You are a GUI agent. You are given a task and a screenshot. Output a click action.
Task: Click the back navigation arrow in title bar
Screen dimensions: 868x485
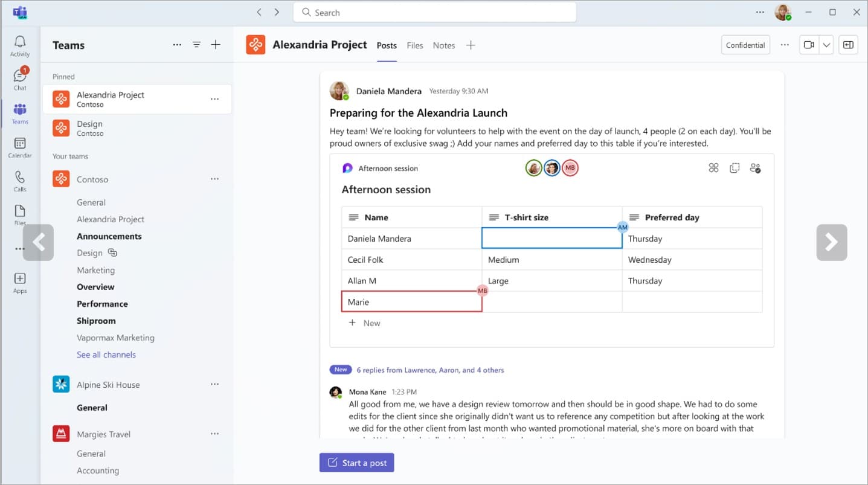[x=259, y=12]
